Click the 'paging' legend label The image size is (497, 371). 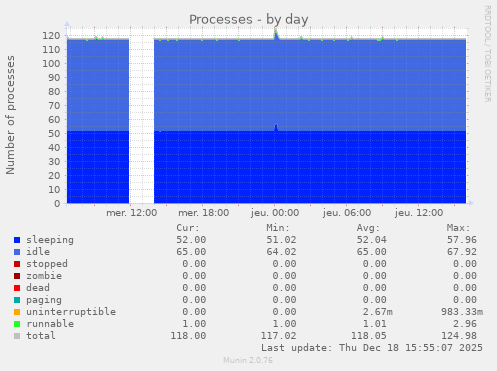click(x=44, y=300)
